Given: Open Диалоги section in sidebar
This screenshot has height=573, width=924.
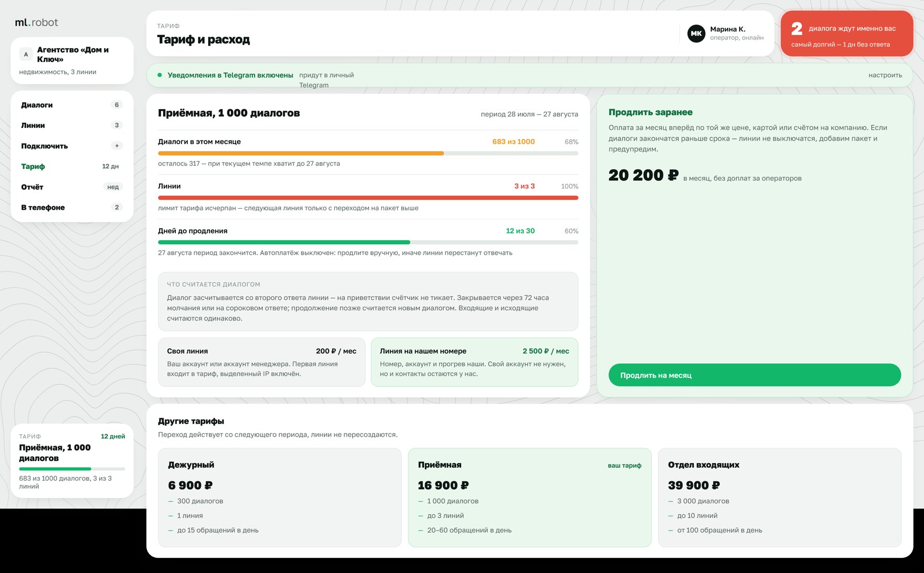Looking at the screenshot, I should pyautogui.click(x=72, y=105).
